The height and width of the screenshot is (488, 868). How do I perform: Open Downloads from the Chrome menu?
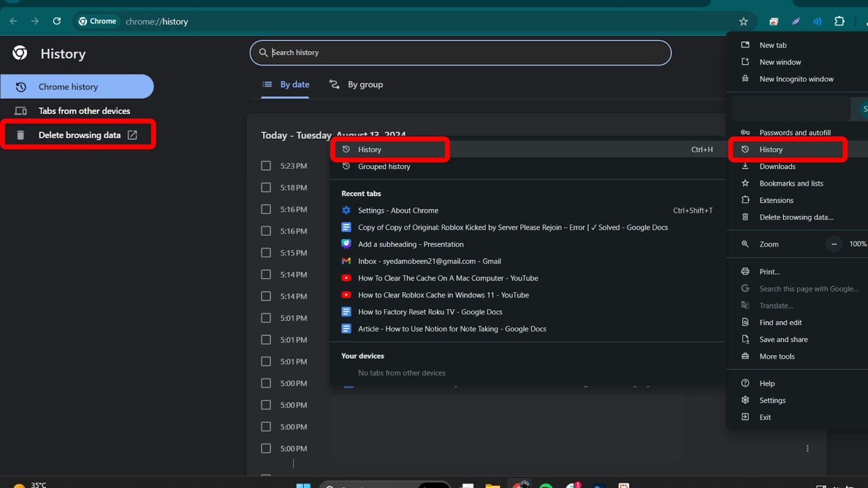[x=778, y=166]
